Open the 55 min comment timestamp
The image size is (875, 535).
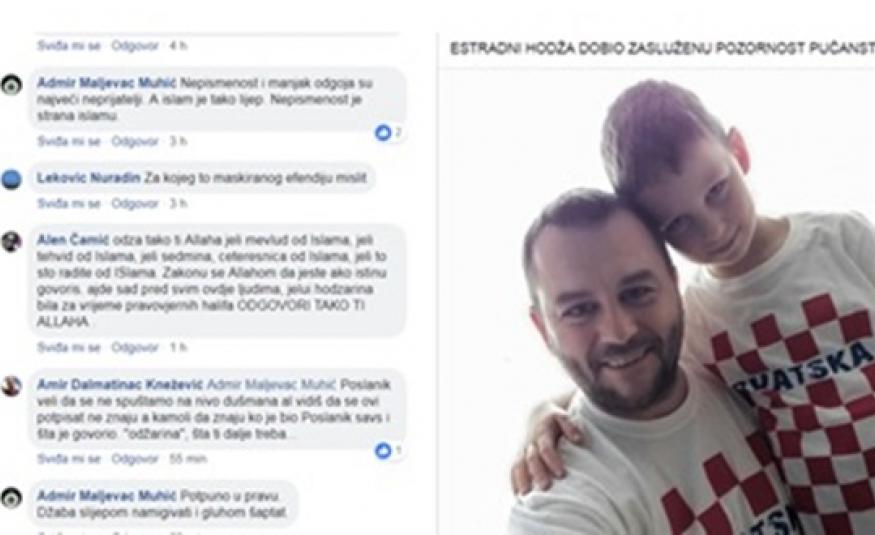[188, 459]
